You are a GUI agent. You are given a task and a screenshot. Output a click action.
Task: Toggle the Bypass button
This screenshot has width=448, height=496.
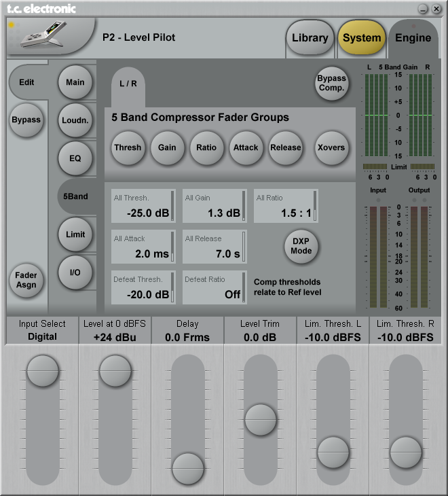(x=26, y=120)
